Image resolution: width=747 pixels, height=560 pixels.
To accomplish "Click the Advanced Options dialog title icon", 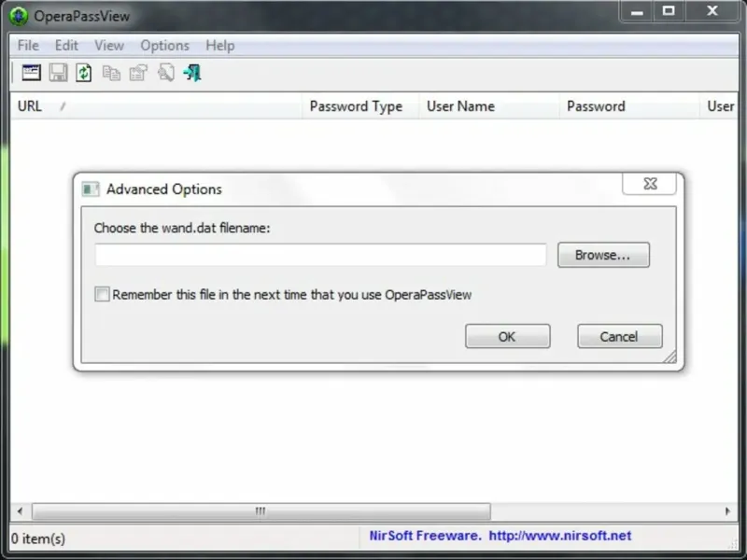I will coord(90,189).
